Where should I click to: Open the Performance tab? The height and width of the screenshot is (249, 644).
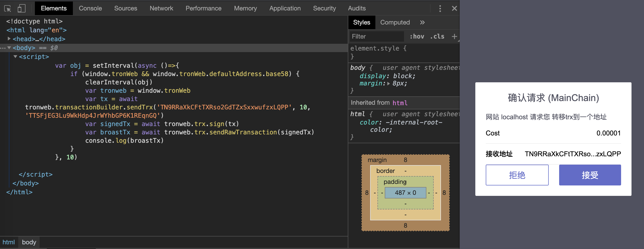204,8
